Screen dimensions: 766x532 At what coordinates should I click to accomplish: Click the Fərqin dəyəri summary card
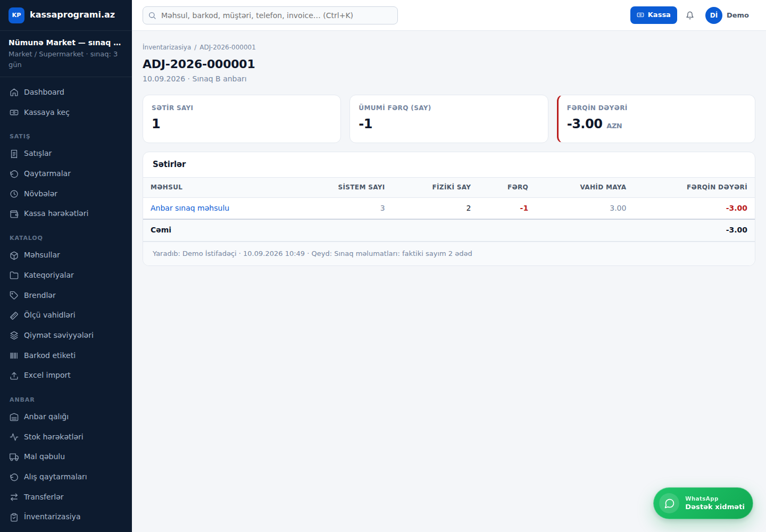point(656,119)
